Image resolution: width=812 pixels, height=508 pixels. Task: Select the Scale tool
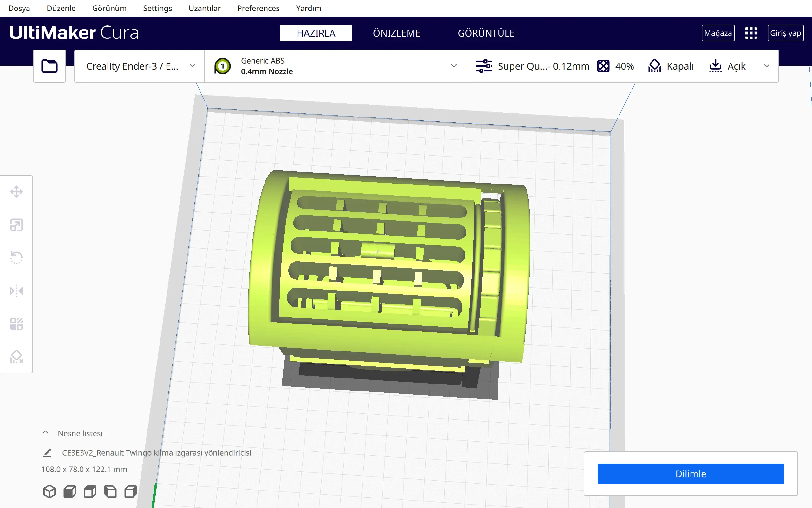click(x=16, y=225)
